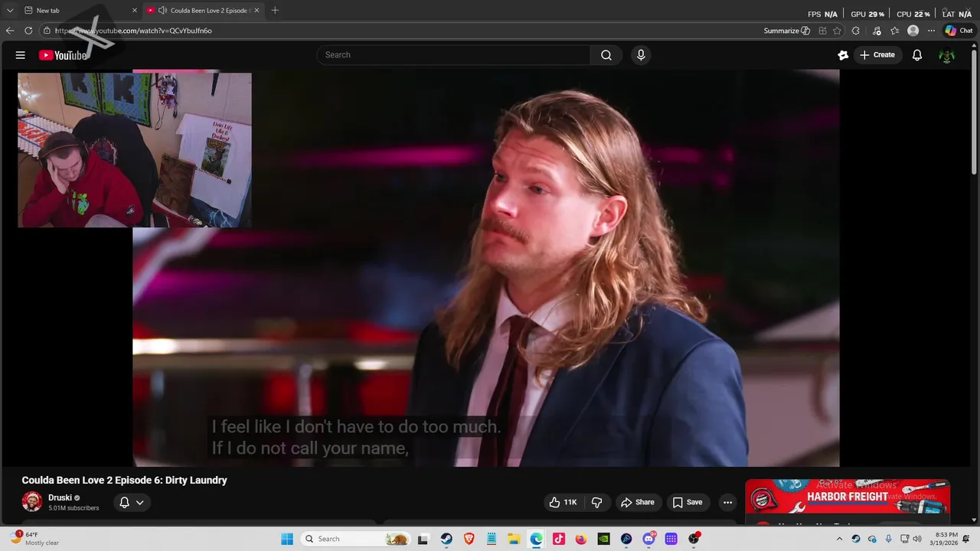Image resolution: width=980 pixels, height=551 pixels.
Task: Launch Steam from the taskbar
Action: tap(446, 539)
